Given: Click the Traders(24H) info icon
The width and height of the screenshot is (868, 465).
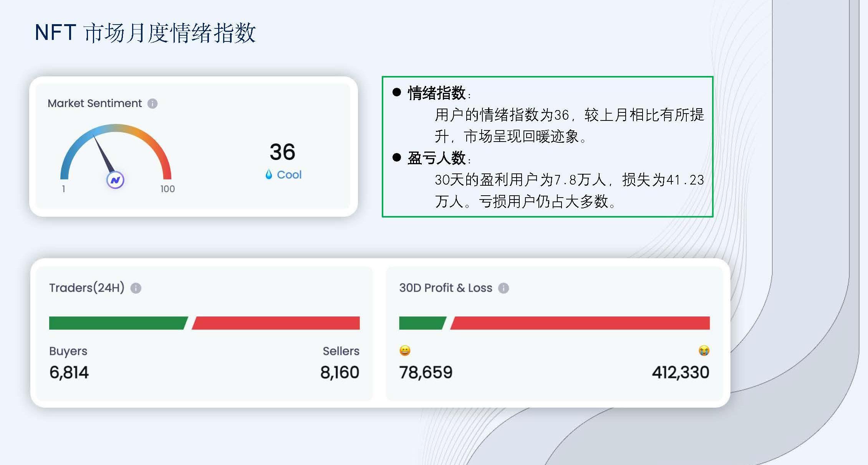Looking at the screenshot, I should (136, 288).
